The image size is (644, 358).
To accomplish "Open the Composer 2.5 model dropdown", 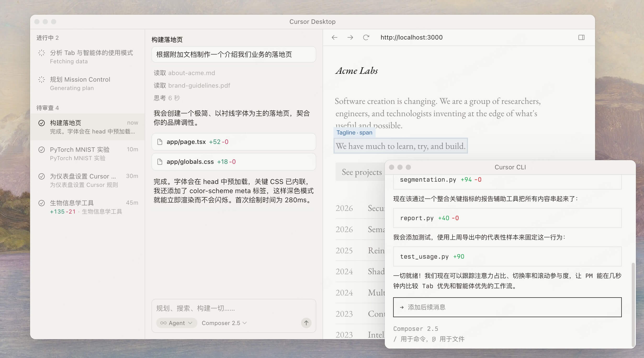I will pos(224,323).
